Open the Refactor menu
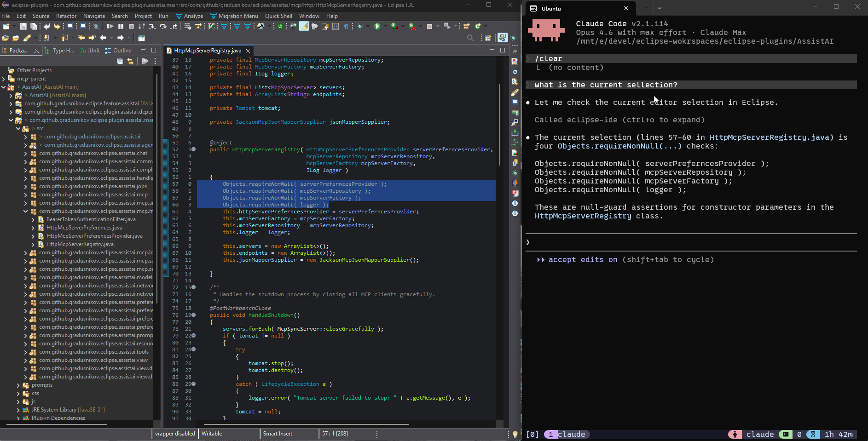The image size is (868, 441). 66,16
